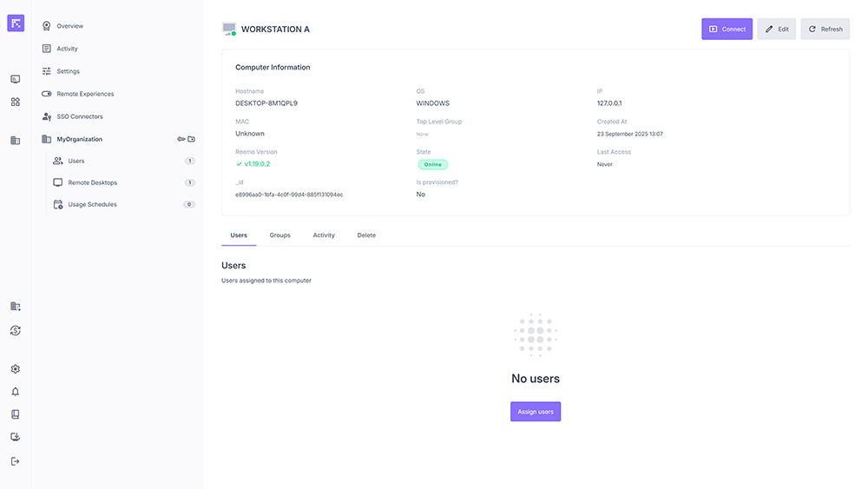Screen dimensions: 868x489
Task: Click the add organization building icon
Action: tap(16, 307)
